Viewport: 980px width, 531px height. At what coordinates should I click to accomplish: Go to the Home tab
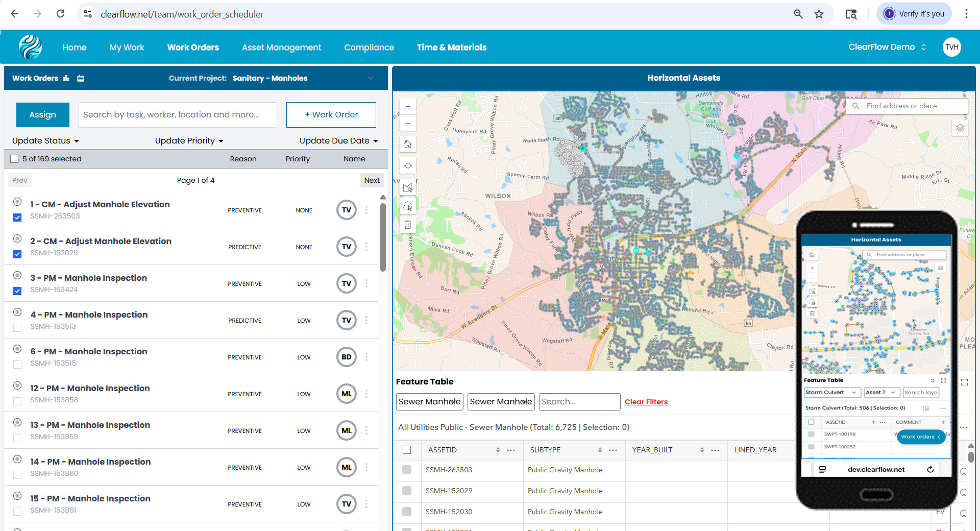(x=75, y=47)
